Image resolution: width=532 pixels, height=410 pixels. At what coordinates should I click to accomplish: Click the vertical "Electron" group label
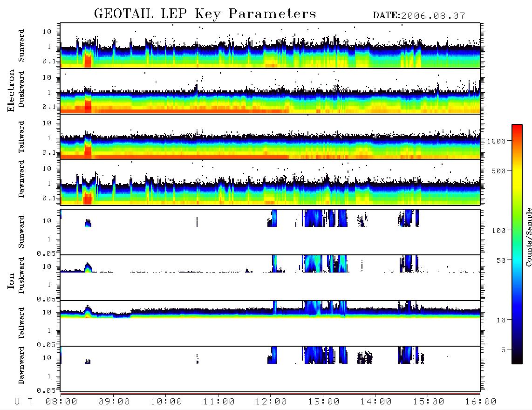(x=11, y=90)
